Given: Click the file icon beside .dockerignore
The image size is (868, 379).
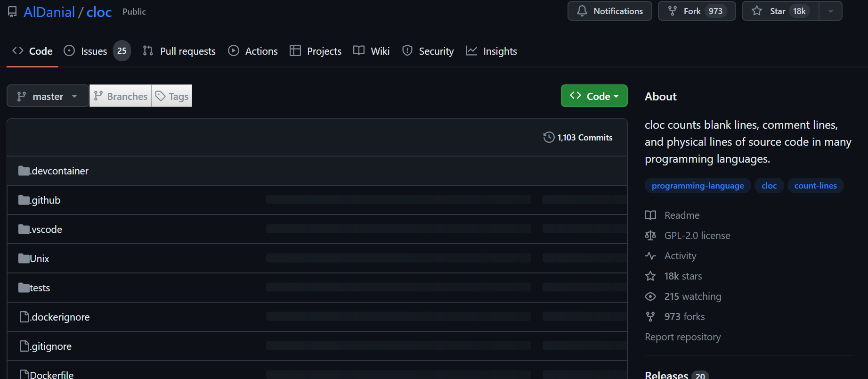Looking at the screenshot, I should coord(24,317).
